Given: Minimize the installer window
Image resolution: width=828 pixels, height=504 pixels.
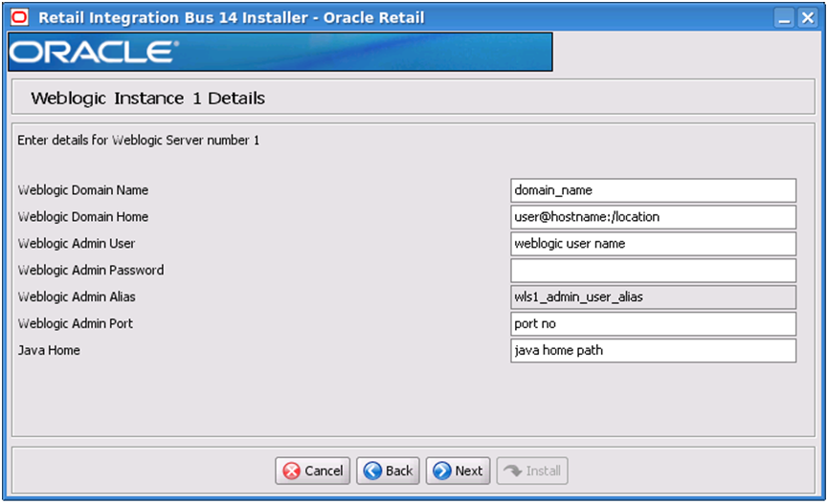Looking at the screenshot, I should click(784, 18).
